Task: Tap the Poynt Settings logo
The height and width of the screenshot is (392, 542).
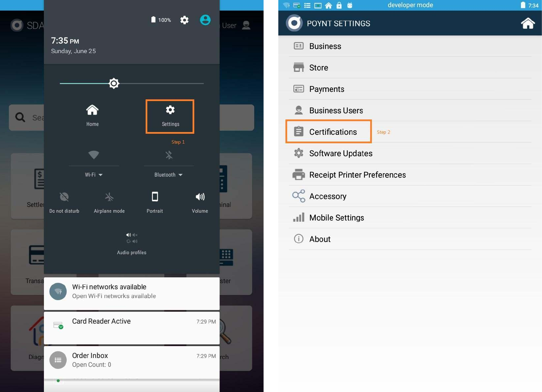Action: tap(294, 23)
